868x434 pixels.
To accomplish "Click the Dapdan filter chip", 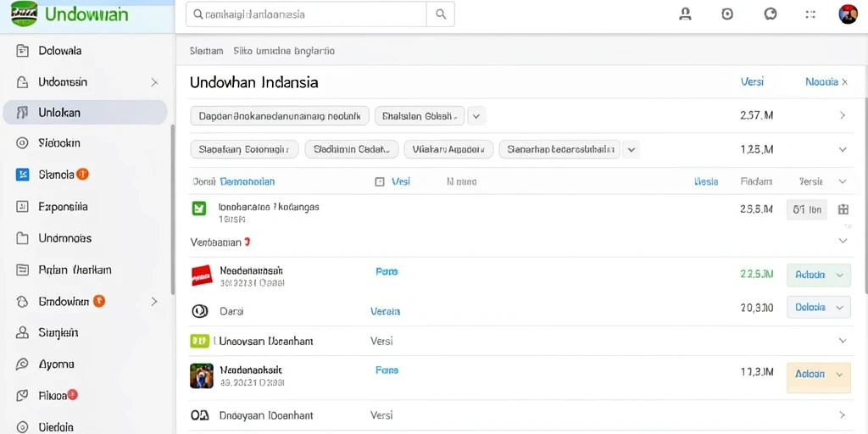I will tap(280, 116).
